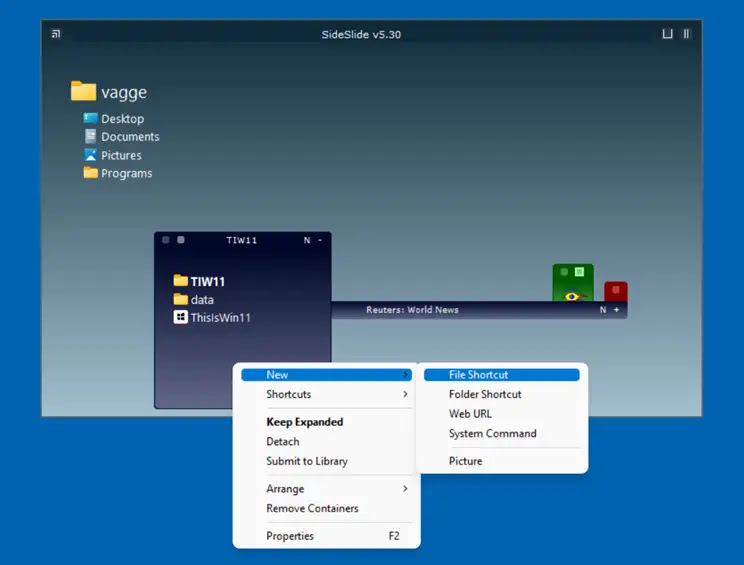The width and height of the screenshot is (744, 565).
Task: Click the Desktop label text
Action: [122, 119]
